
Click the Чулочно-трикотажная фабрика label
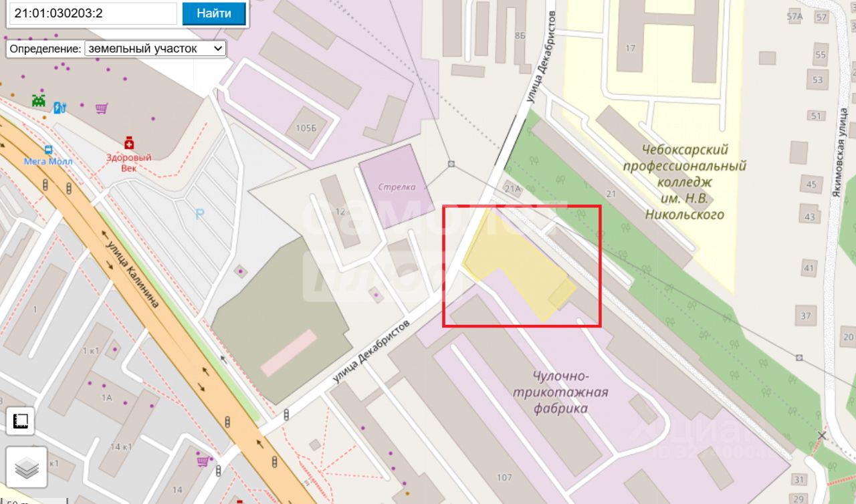point(560,392)
